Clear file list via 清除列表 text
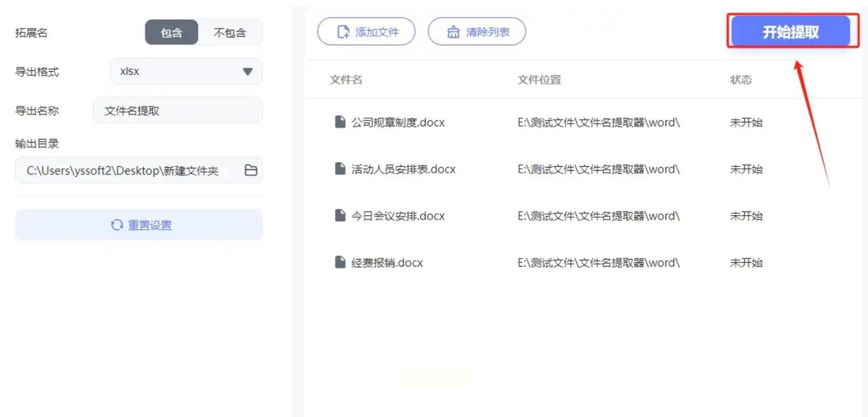The image size is (868, 417). pos(488,31)
